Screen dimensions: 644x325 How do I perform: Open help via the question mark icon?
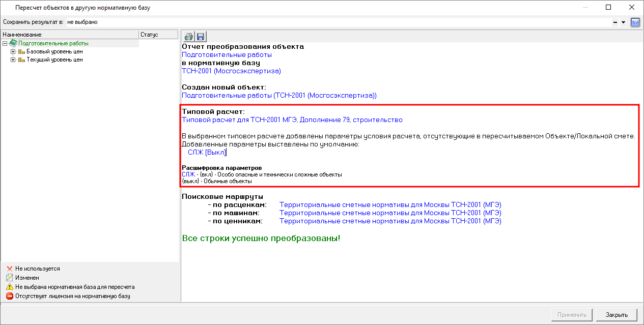(x=635, y=22)
